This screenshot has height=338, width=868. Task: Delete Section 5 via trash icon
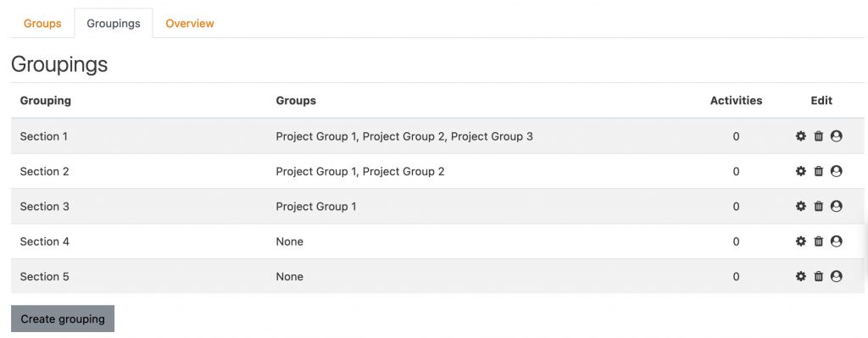click(818, 276)
